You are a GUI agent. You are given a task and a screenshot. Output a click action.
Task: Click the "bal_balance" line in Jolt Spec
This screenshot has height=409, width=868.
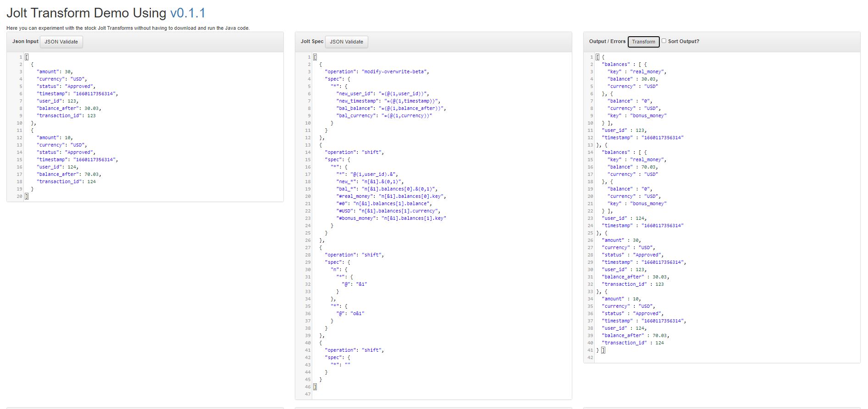(x=391, y=108)
